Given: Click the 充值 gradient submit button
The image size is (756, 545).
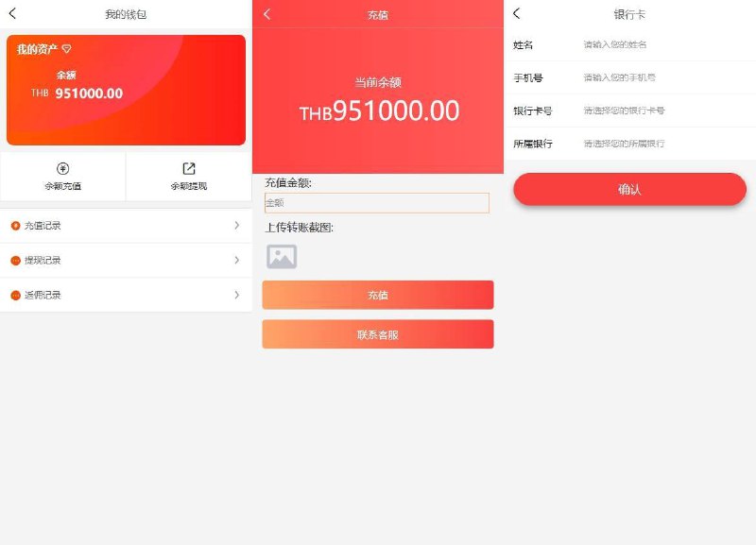Looking at the screenshot, I should tap(378, 295).
